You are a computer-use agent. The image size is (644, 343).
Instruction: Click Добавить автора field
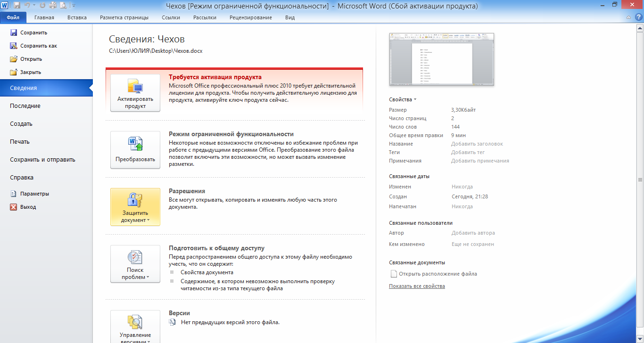pos(473,233)
